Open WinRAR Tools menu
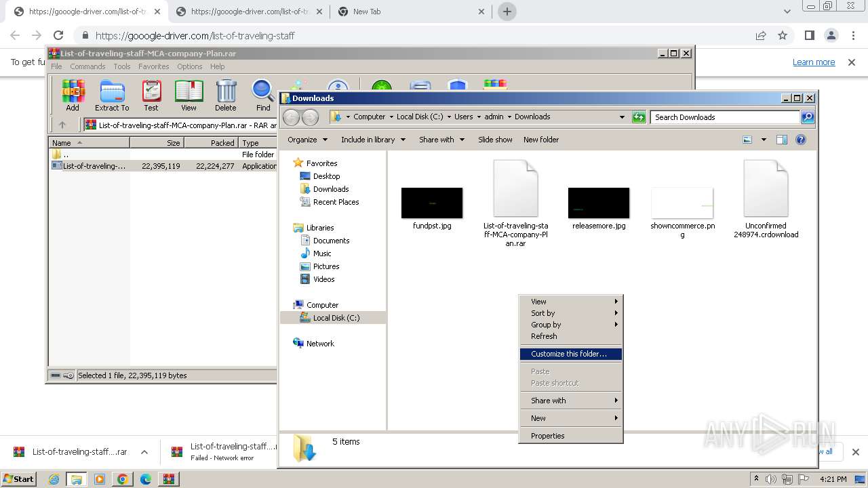This screenshot has height=488, width=868. [x=122, y=66]
